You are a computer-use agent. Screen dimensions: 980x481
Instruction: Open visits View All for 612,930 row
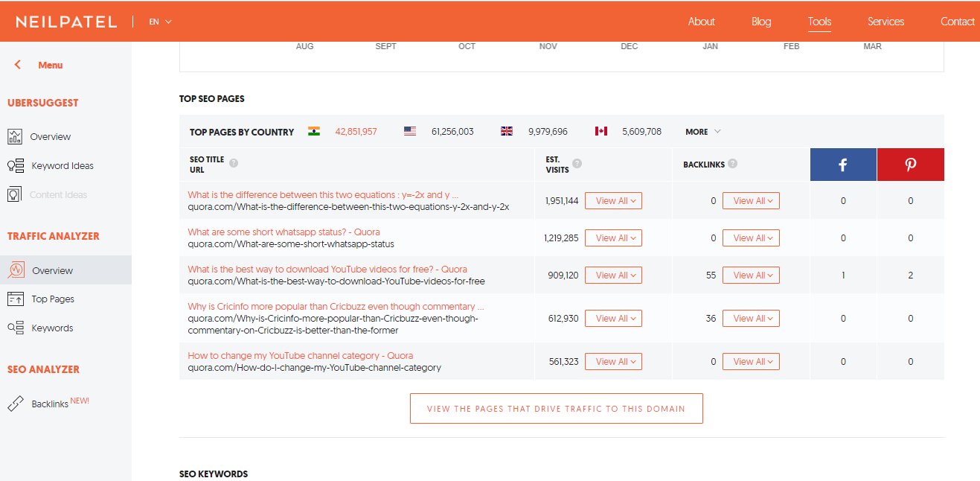point(613,319)
